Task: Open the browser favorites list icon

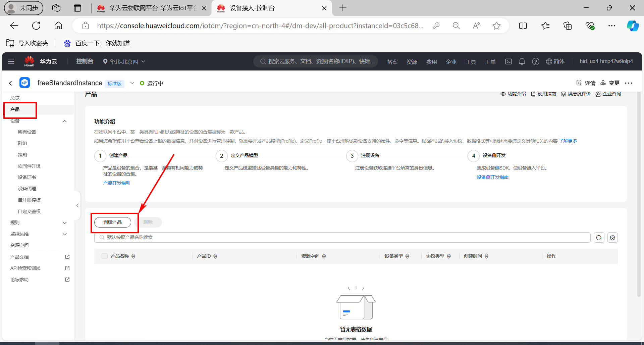Action: (x=545, y=26)
